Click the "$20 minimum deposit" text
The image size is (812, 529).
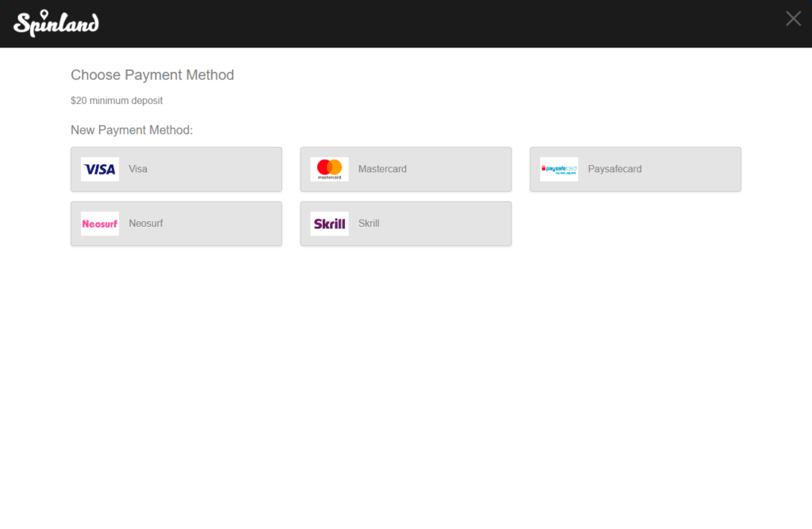coord(117,101)
